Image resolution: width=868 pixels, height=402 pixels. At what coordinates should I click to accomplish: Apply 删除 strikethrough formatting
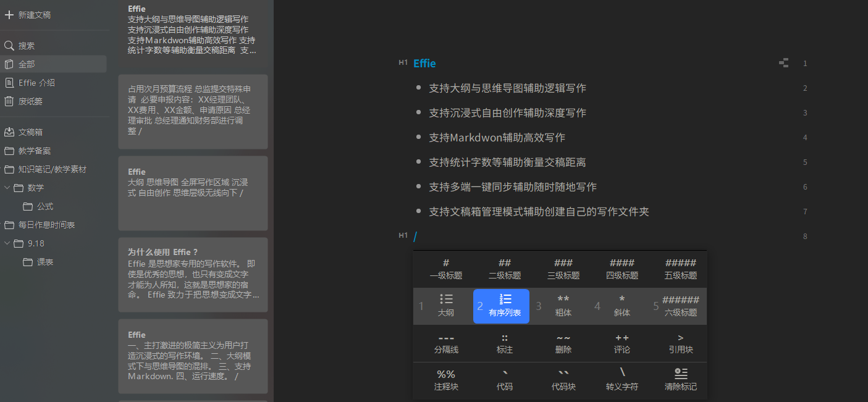563,343
